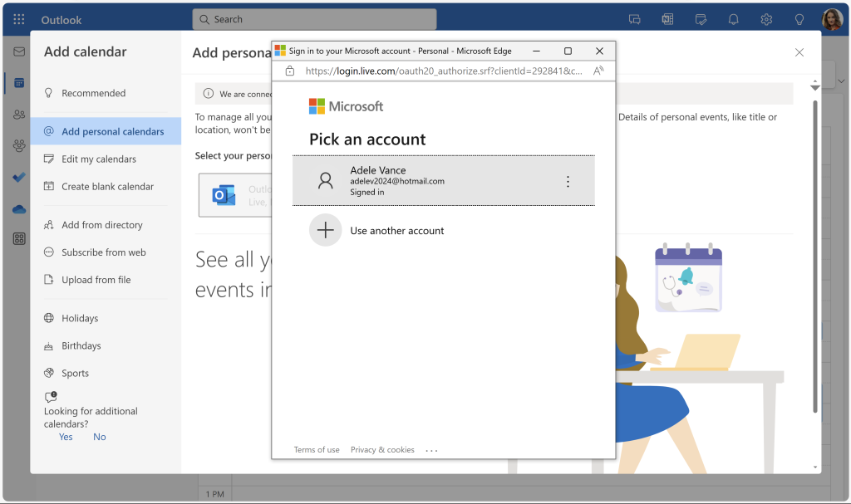Pick the Adele Vance account
This screenshot has width=851, height=504.
tap(444, 181)
